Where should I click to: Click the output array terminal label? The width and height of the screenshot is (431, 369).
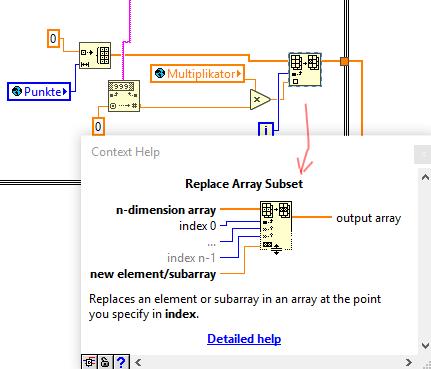pos(368,218)
